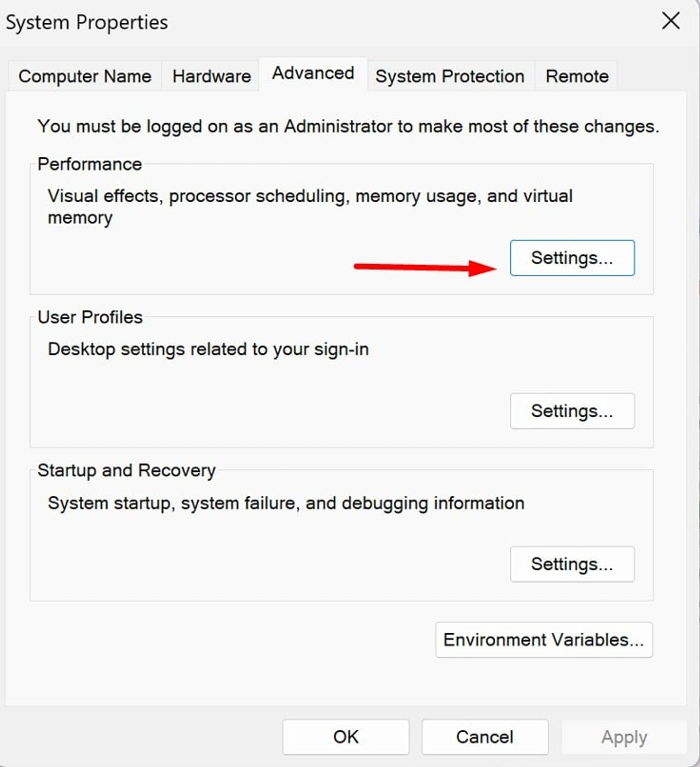700x767 pixels.
Task: Click the Startup and Recovery group heading
Action: tap(127, 470)
